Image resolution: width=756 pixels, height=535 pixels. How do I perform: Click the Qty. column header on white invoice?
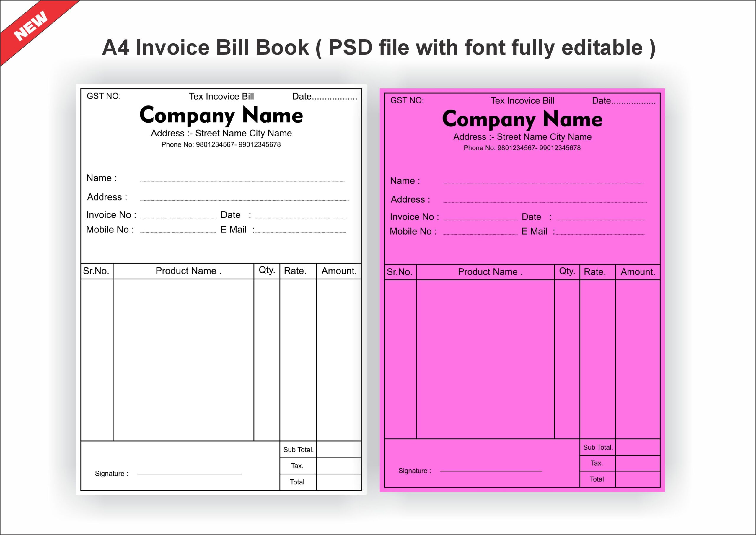[x=267, y=270]
